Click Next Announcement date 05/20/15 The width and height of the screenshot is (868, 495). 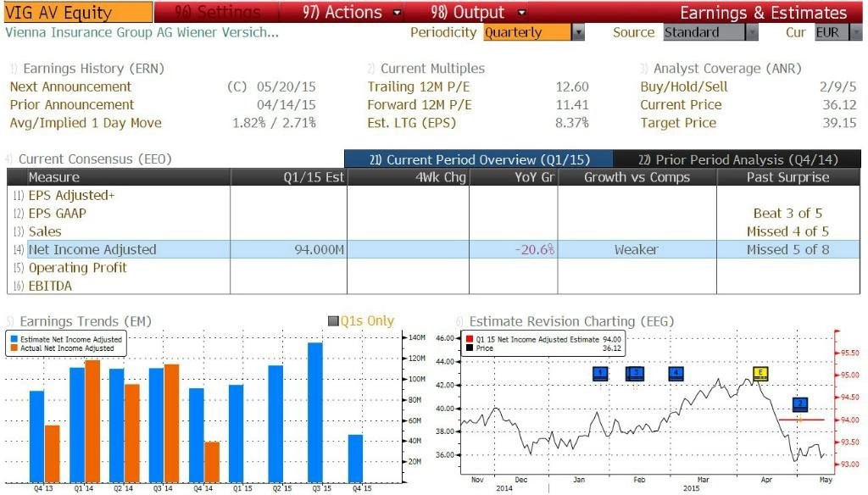pyautogui.click(x=287, y=87)
